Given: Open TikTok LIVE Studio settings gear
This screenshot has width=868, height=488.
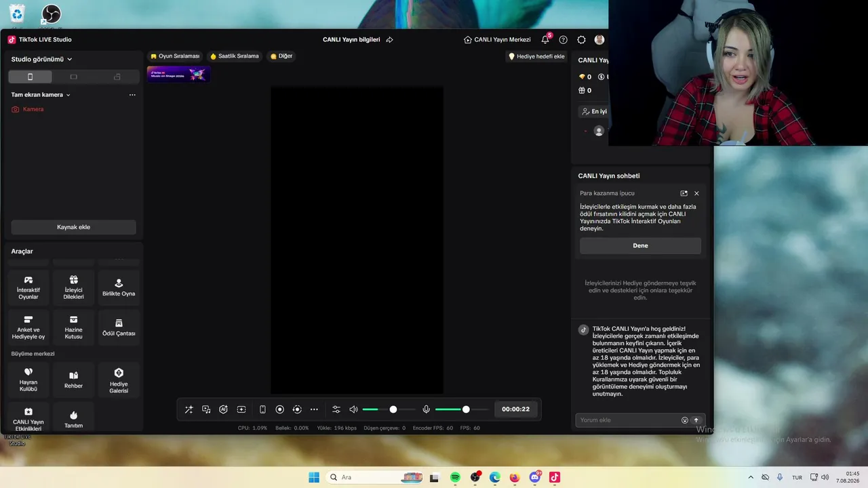Looking at the screenshot, I should coord(581,40).
